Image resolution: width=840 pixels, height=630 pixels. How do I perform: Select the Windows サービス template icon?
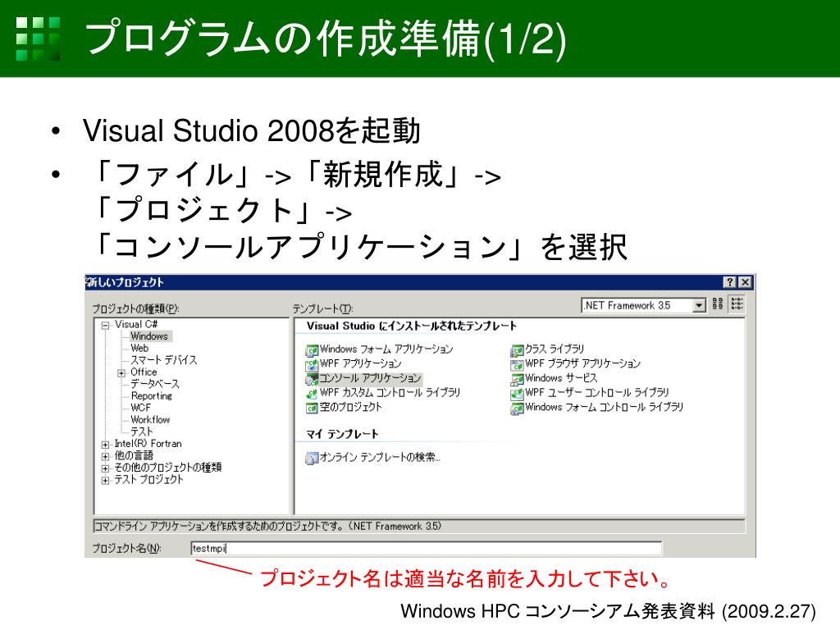(x=517, y=380)
